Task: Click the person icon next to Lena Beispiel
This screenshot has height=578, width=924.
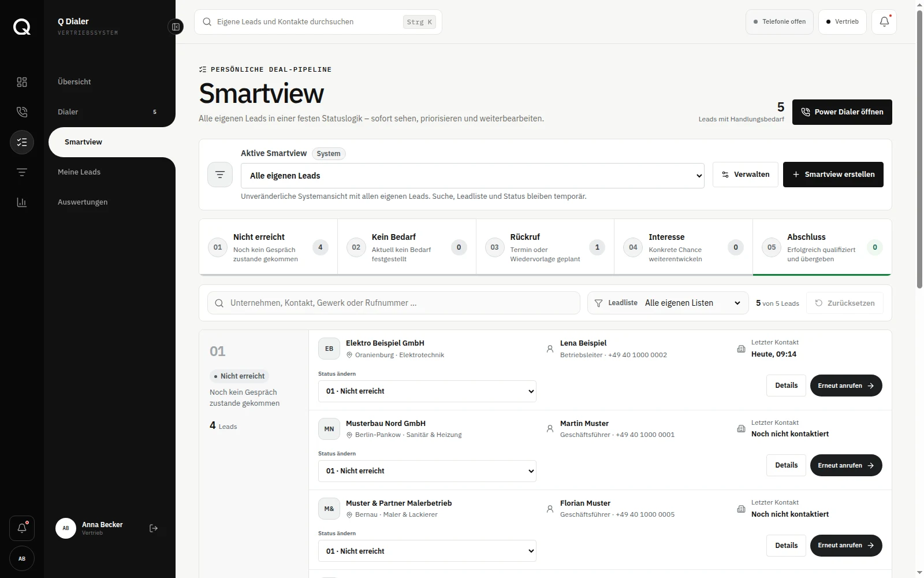Action: [550, 349]
